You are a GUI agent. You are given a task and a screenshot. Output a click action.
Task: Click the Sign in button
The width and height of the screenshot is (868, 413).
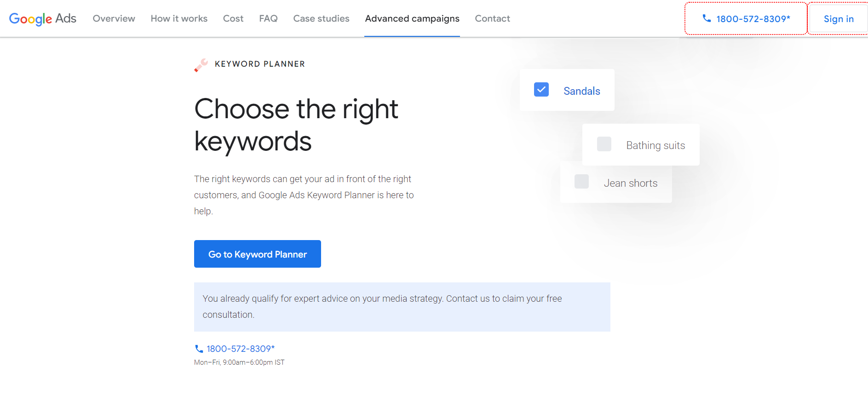click(x=839, y=19)
